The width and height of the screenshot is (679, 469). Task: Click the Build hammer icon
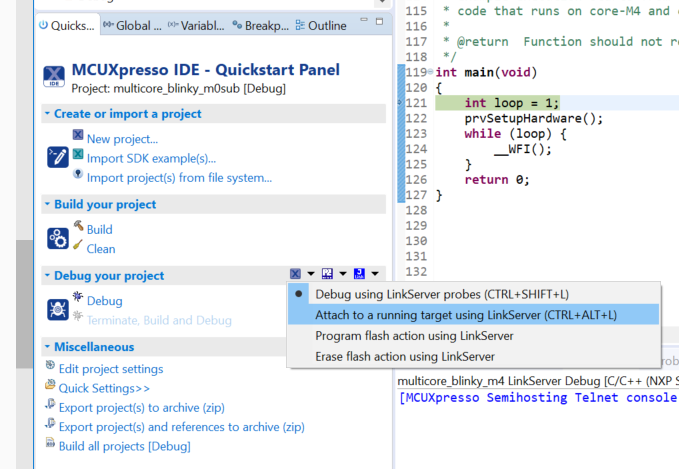click(78, 225)
